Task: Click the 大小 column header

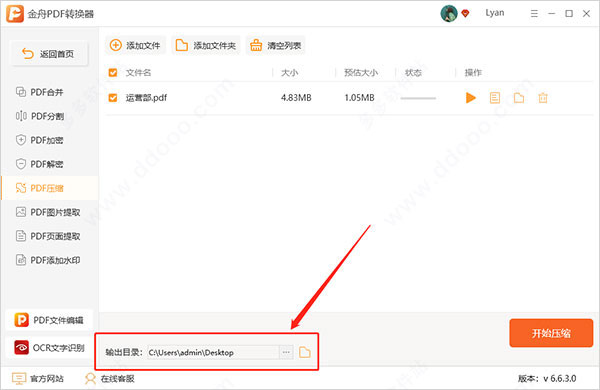Action: coord(289,72)
